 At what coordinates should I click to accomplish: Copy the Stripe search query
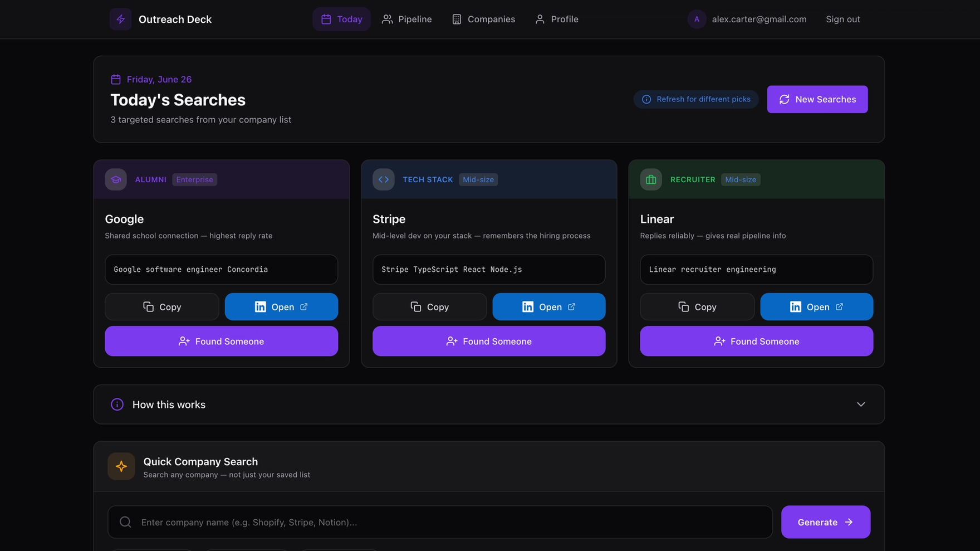pos(429,307)
